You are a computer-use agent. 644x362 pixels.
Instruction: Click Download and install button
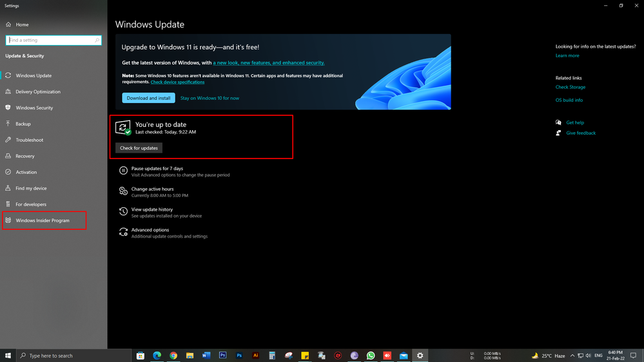click(148, 98)
